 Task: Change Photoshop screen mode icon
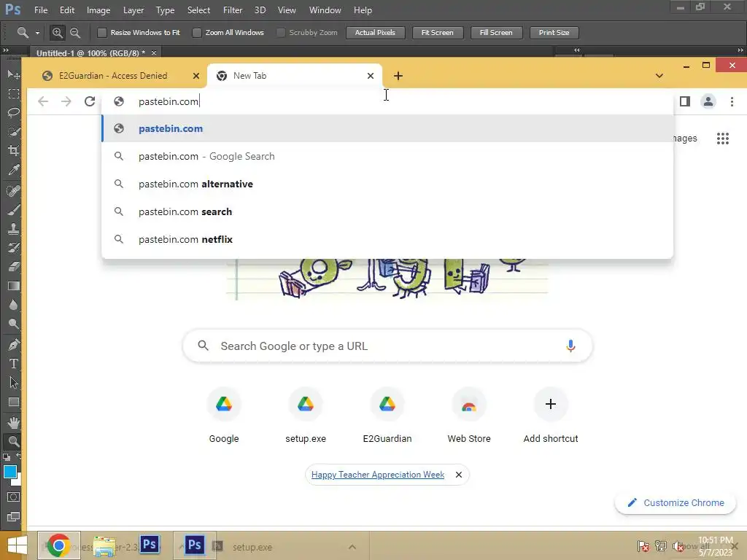click(x=13, y=517)
